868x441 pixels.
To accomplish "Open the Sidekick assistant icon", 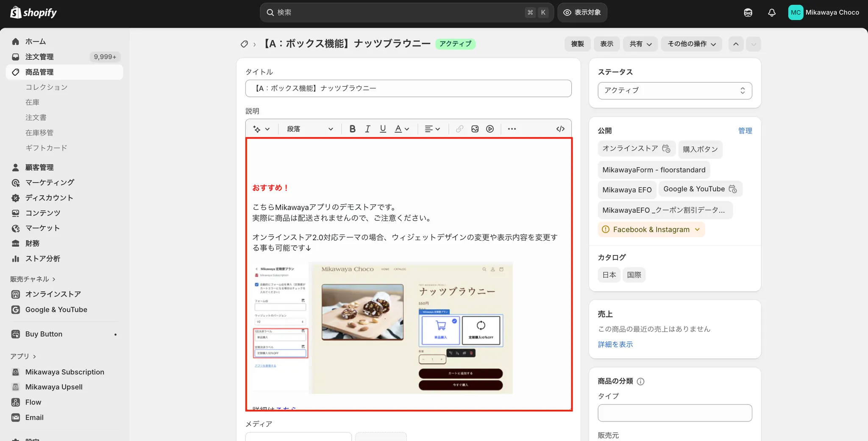I will pos(748,13).
